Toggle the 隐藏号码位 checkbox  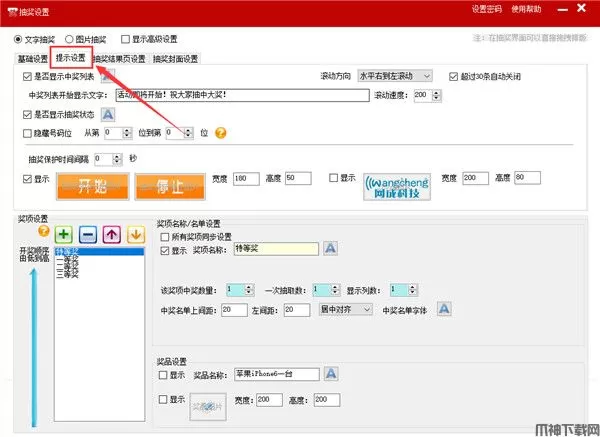(x=27, y=133)
